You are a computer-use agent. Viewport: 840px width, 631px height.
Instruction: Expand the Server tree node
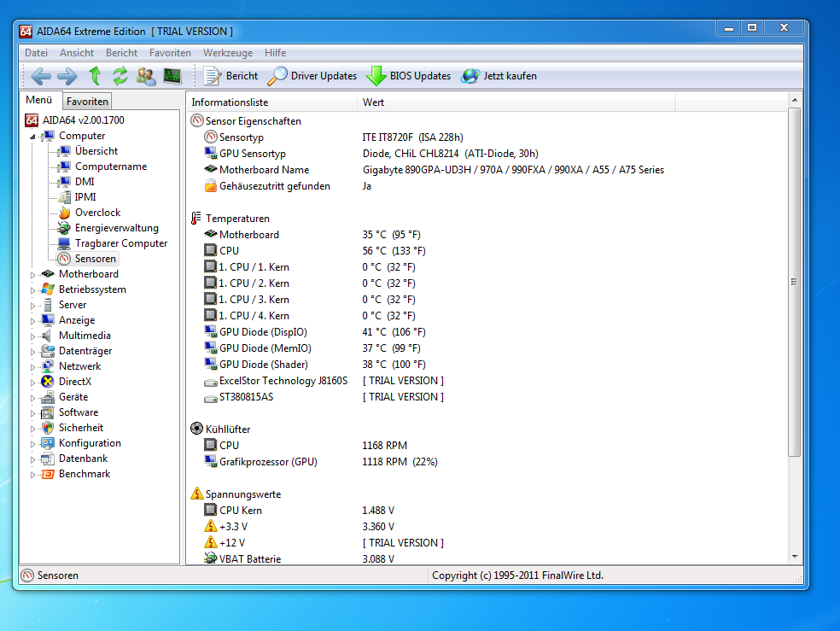point(32,306)
